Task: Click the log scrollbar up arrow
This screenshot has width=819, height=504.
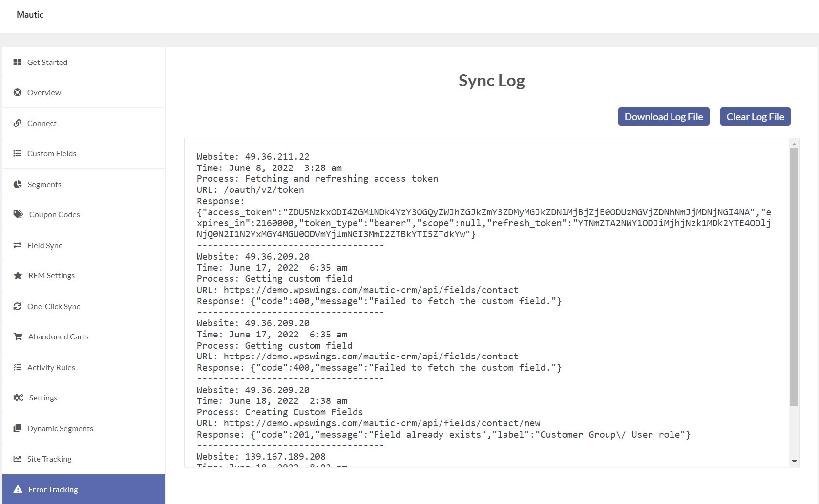Action: [794, 144]
